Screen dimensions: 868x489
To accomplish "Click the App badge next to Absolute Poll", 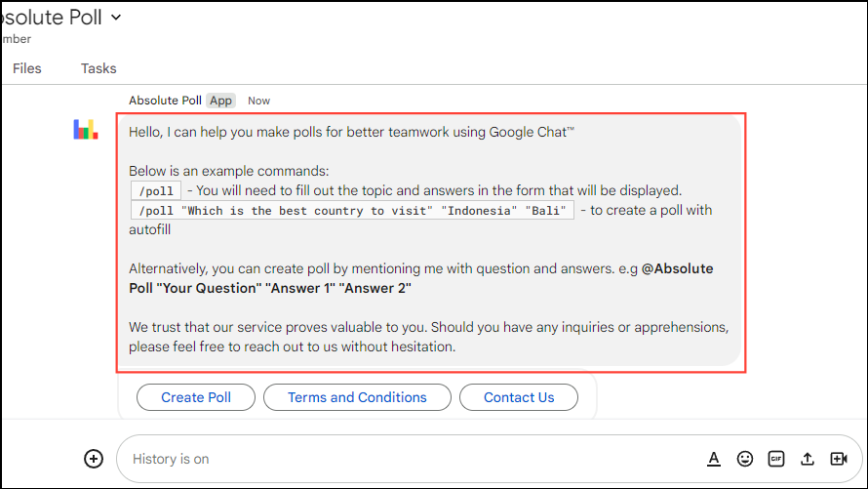I will click(220, 101).
